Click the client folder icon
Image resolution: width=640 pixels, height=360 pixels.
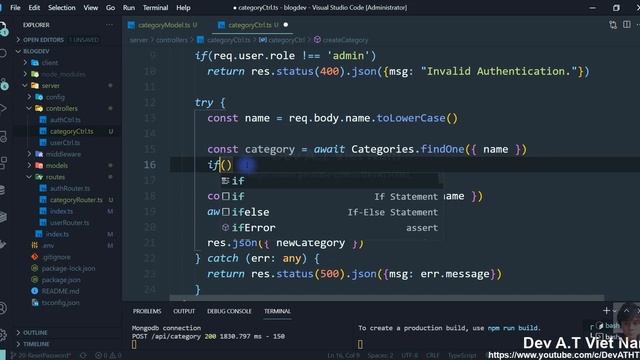35,62
